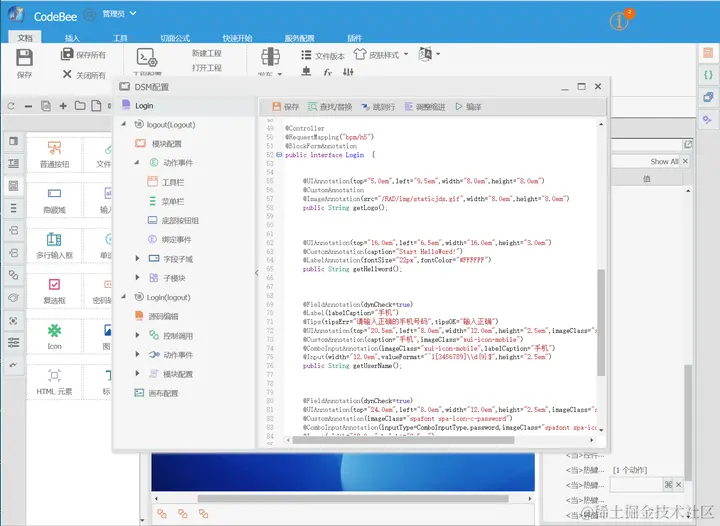Image resolution: width=720 pixels, height=526 pixels.
Task: Click 跳到行 in the DSM editor toolbar
Action: [378, 107]
